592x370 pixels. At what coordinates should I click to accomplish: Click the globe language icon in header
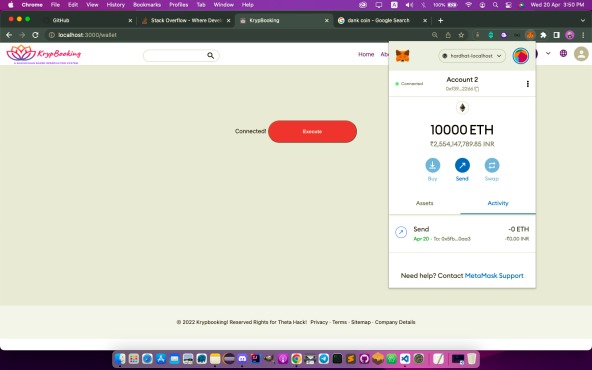pos(563,53)
